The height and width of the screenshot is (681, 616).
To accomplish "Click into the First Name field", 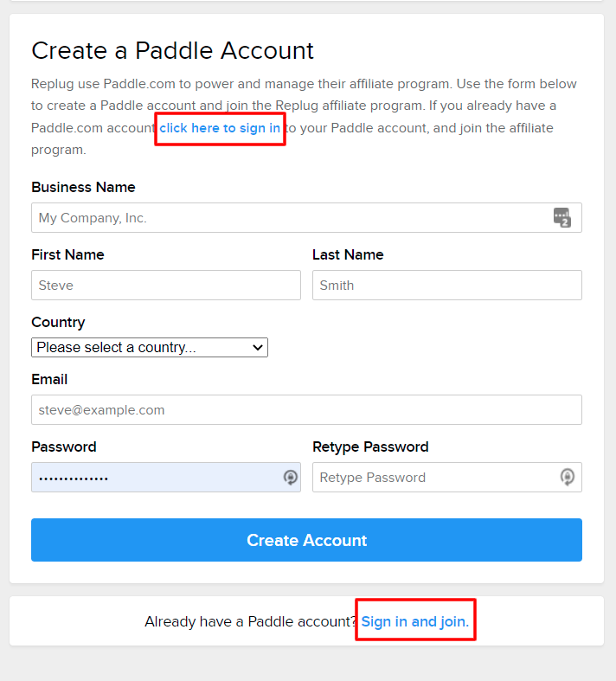I will (166, 285).
